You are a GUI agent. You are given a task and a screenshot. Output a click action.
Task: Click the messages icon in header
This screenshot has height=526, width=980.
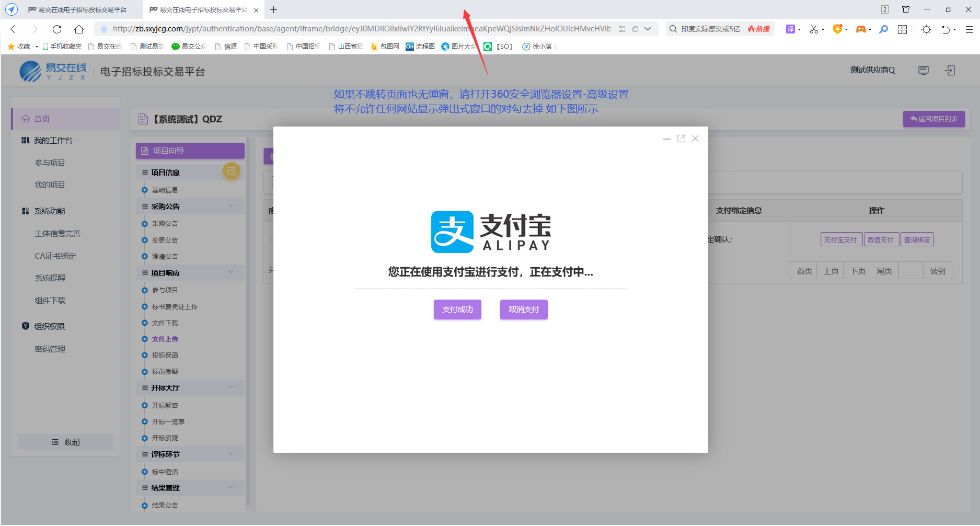point(924,70)
